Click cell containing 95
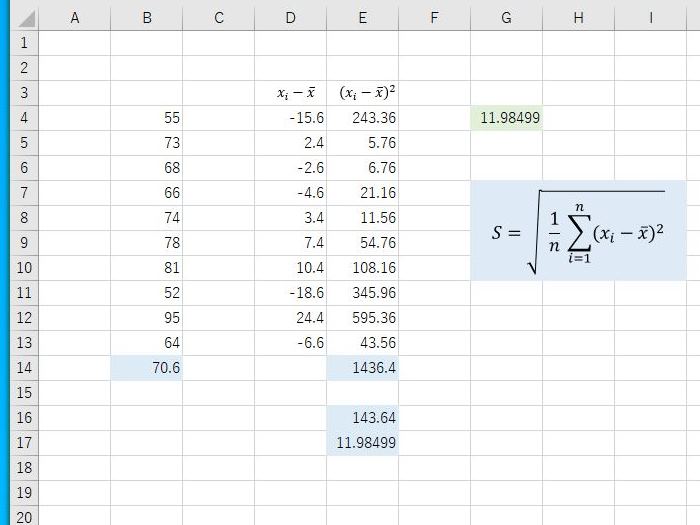700x525 pixels. (x=146, y=318)
